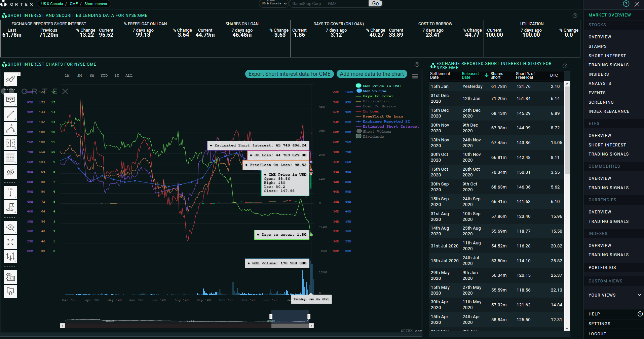Open the chart hamburger context menu

[415, 76]
